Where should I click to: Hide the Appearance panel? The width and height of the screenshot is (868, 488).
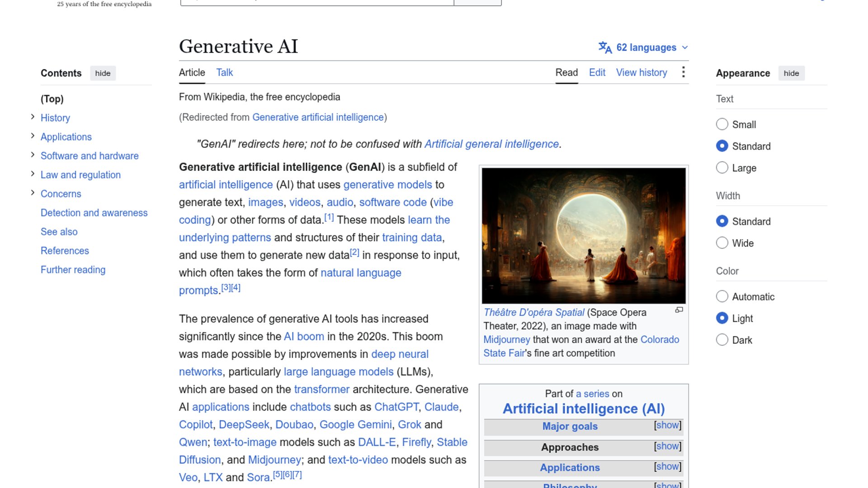(x=791, y=73)
